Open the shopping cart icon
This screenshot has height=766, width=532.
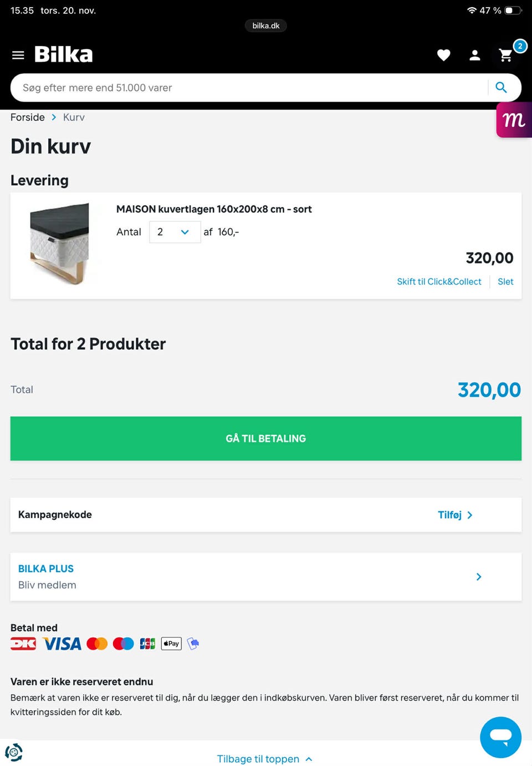[x=506, y=55]
